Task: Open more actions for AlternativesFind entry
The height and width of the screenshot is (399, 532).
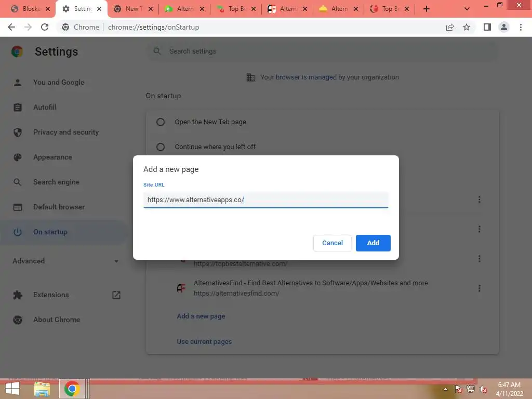Action: click(x=480, y=288)
